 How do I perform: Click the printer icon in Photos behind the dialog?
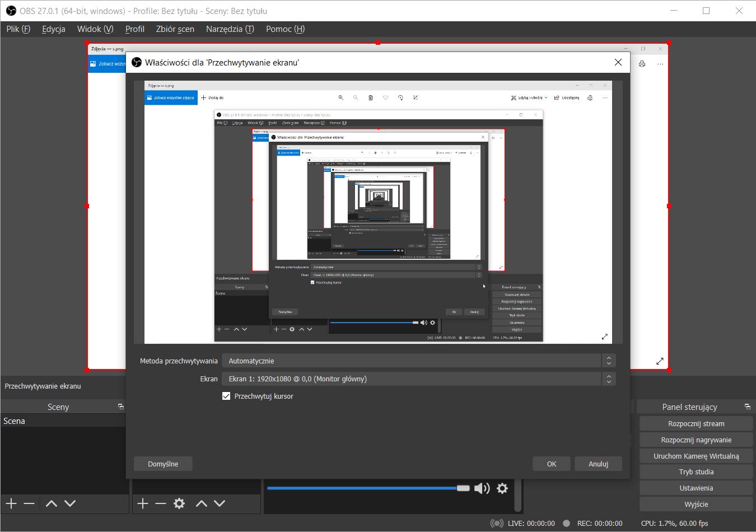[x=642, y=64]
